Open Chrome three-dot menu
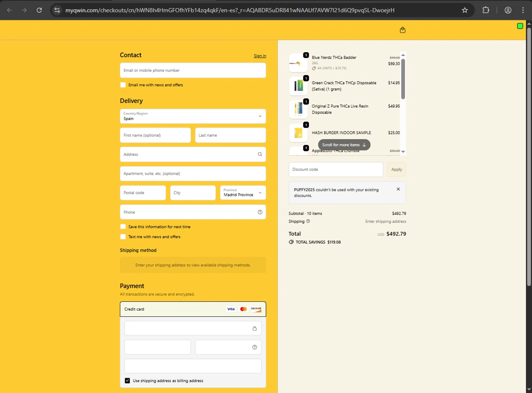532x393 pixels. click(523, 10)
